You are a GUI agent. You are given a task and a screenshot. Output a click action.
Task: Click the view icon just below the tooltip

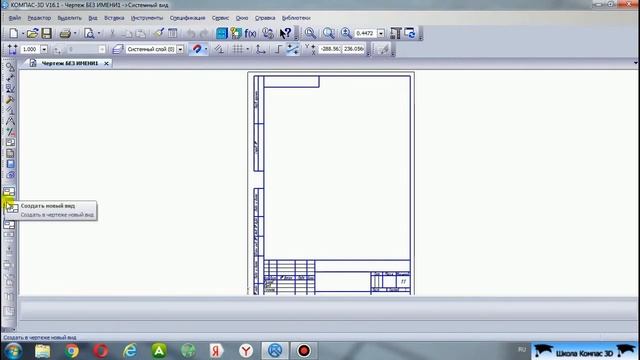click(x=9, y=224)
